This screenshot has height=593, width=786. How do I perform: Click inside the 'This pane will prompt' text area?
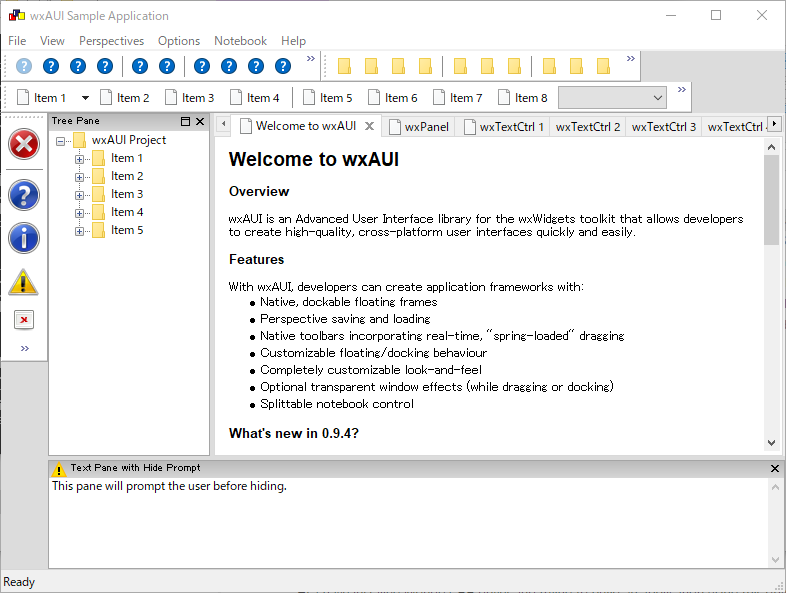(x=409, y=522)
